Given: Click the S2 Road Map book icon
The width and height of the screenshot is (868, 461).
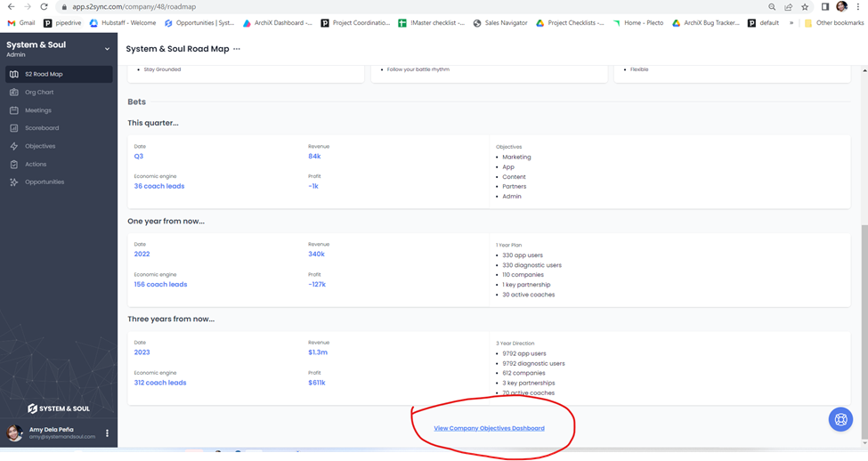Looking at the screenshot, I should tap(14, 74).
